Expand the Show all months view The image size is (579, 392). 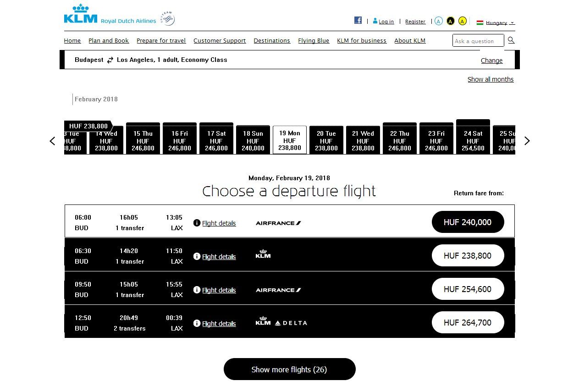(490, 79)
